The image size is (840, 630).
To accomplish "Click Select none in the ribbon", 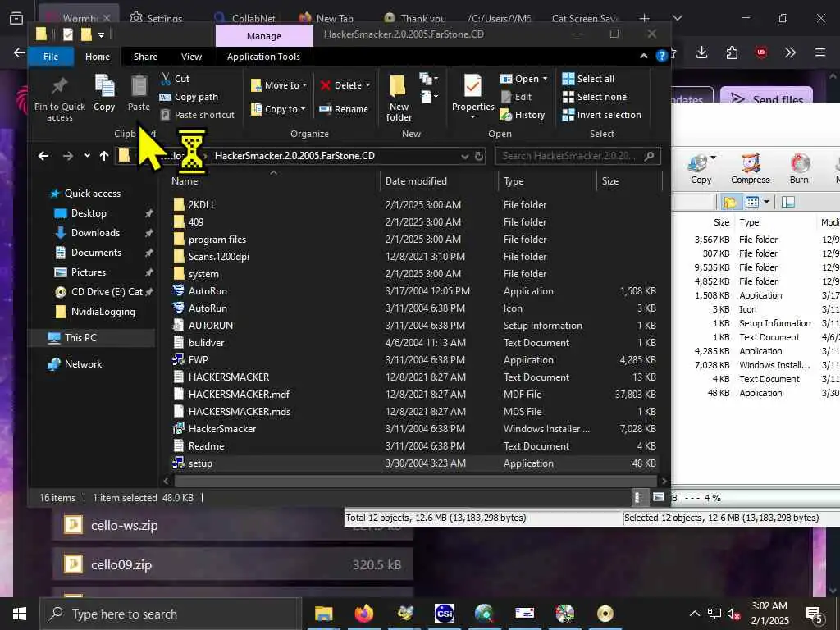I will pyautogui.click(x=594, y=97).
